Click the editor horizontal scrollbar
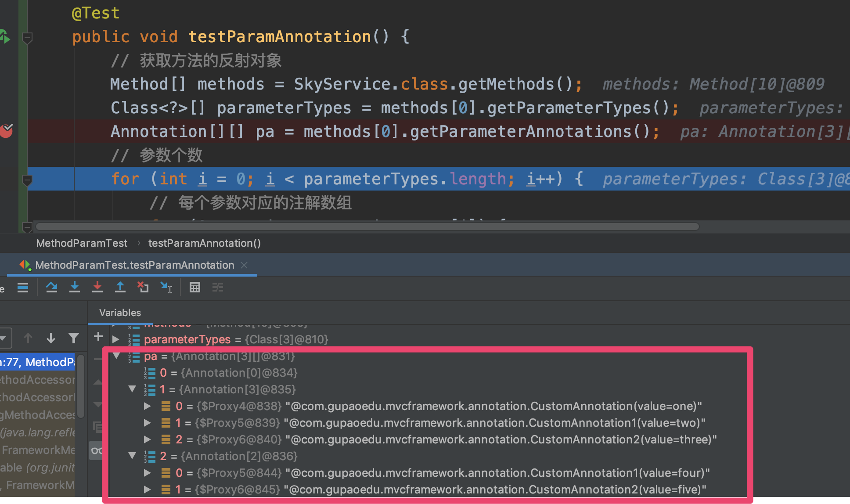 pos(367,227)
